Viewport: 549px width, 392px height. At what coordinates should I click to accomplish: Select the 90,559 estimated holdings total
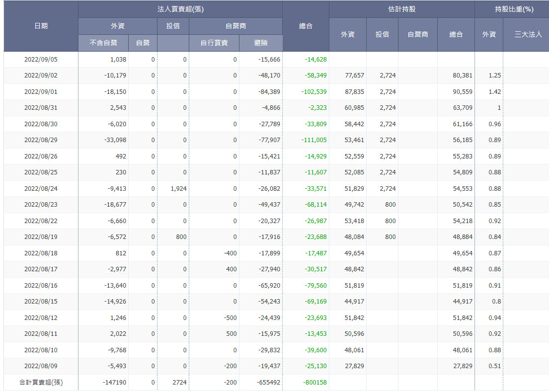463,92
